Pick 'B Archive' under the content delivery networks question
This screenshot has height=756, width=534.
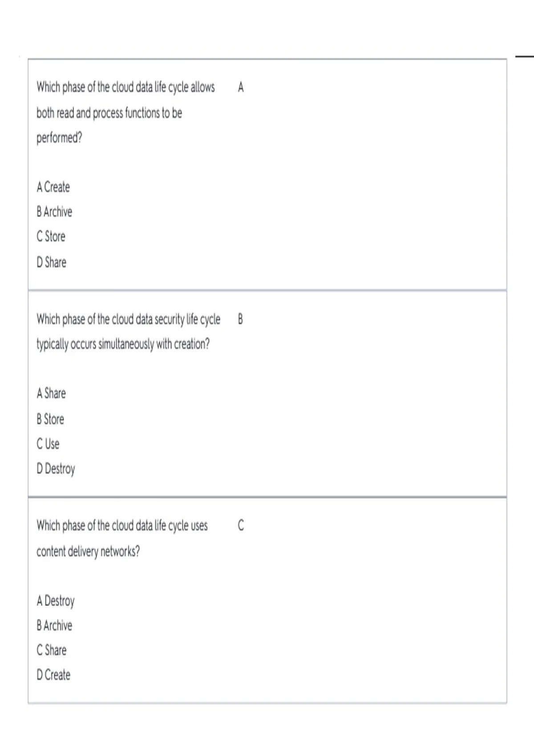pyautogui.click(x=54, y=626)
